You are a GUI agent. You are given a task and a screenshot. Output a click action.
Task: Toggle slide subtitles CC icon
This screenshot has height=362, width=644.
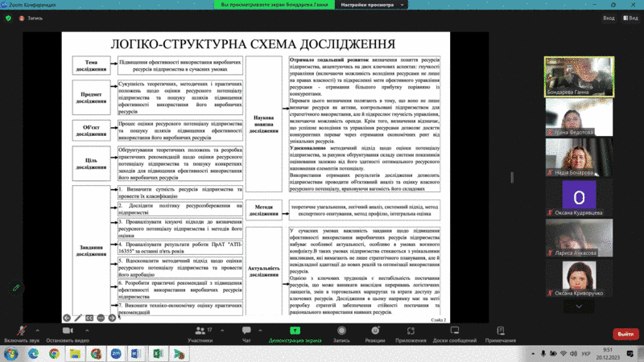click(x=89, y=318)
